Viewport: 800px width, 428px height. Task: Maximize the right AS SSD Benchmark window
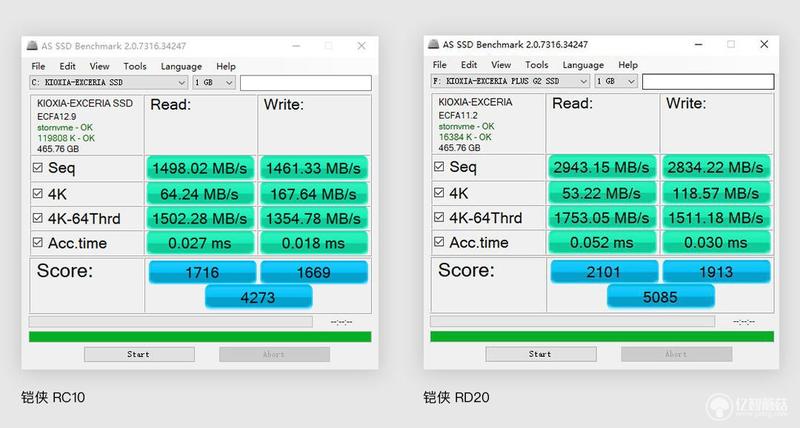(731, 44)
